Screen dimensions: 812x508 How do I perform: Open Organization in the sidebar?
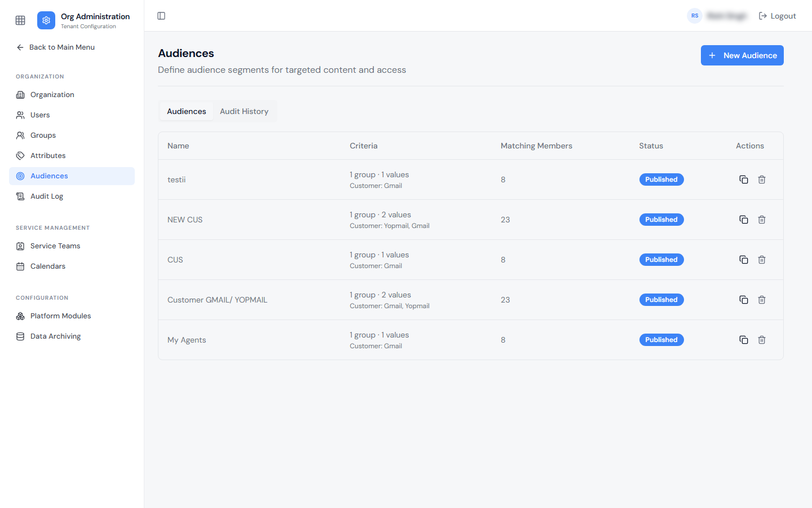(x=72, y=95)
